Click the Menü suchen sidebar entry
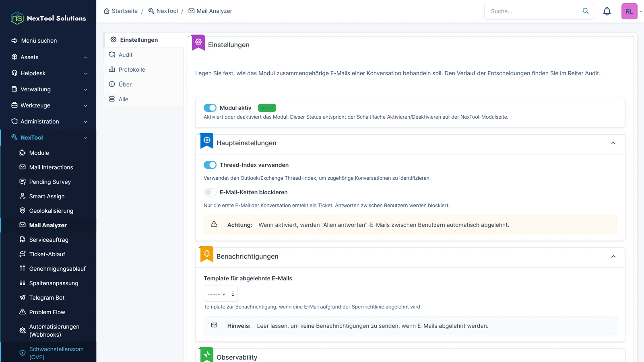 coord(48,41)
